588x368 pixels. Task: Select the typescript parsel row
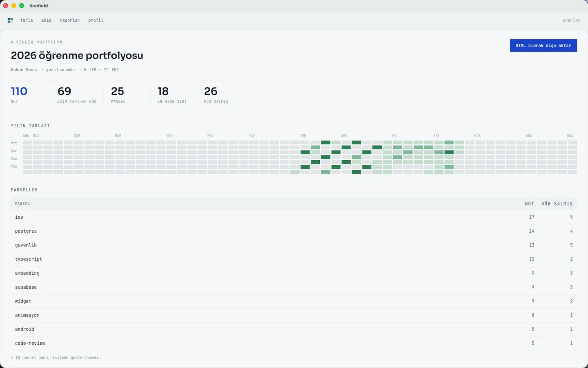tap(294, 259)
